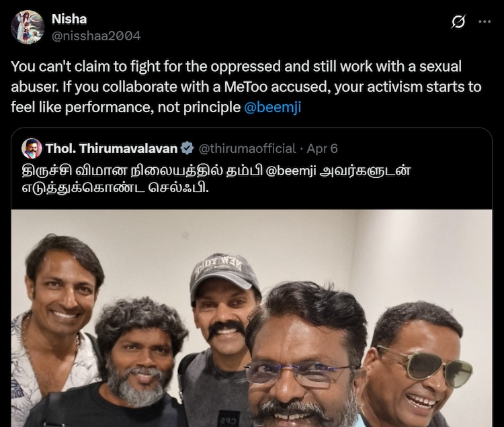Open the three-dot more options menu
Screen dimensions: 504x427
(484, 21)
